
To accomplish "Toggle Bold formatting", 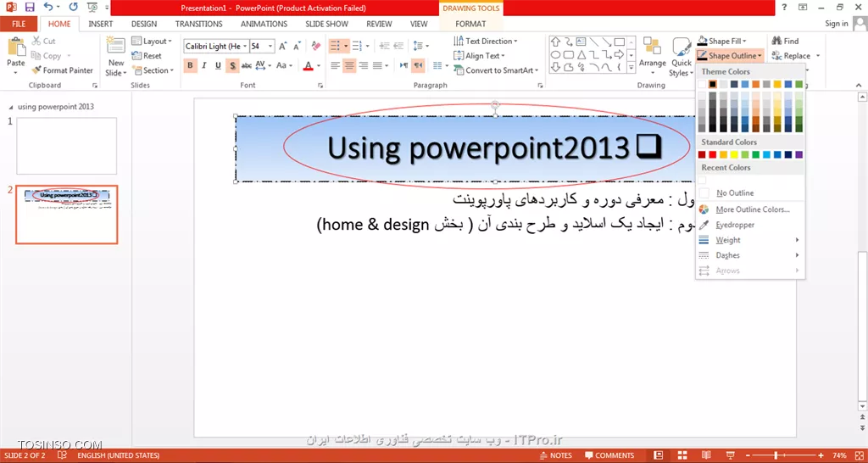I will coord(191,65).
